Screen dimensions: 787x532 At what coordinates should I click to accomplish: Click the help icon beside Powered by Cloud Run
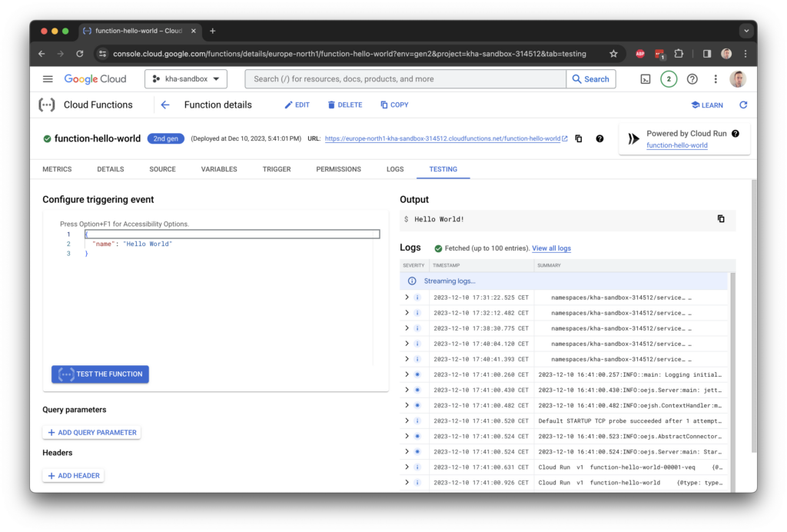tap(736, 134)
